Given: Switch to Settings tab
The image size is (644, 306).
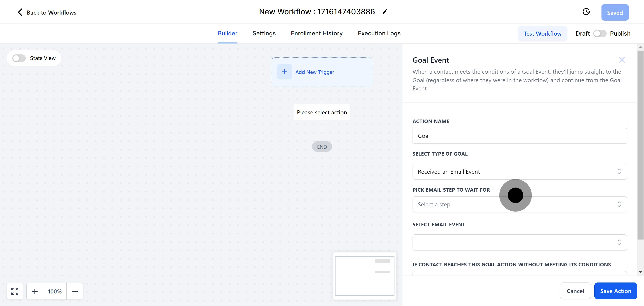Looking at the screenshot, I should coord(264,33).
